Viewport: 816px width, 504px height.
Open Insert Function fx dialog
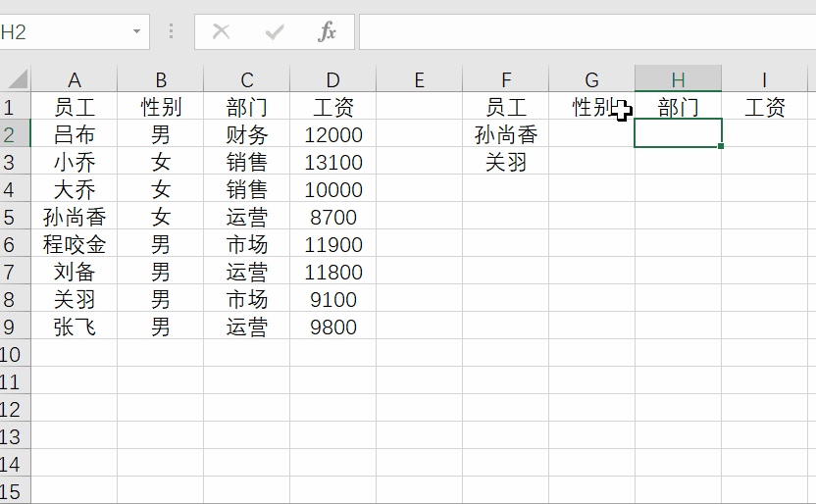[327, 31]
